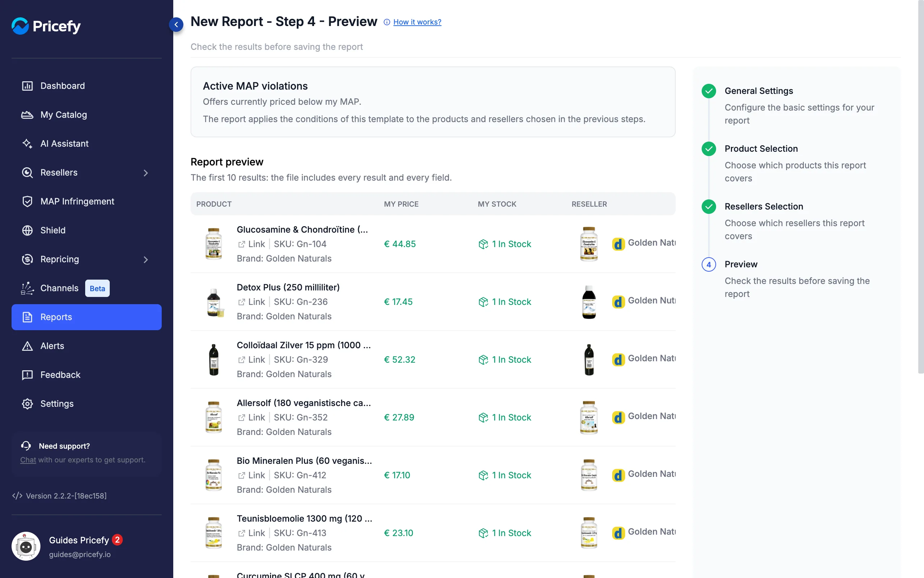
Task: Click the headset icon in Need support
Action: (x=26, y=446)
